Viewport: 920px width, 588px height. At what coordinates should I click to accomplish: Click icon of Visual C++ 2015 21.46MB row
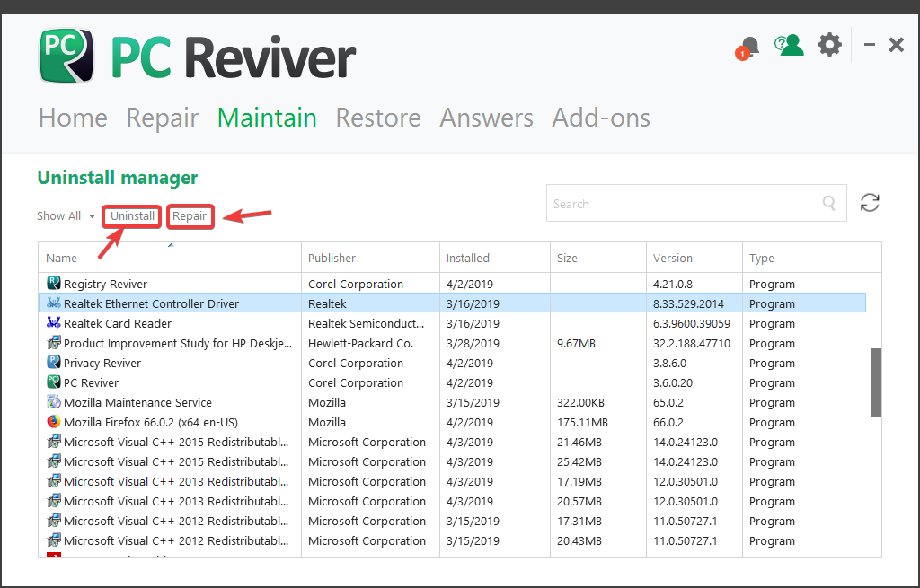53,442
